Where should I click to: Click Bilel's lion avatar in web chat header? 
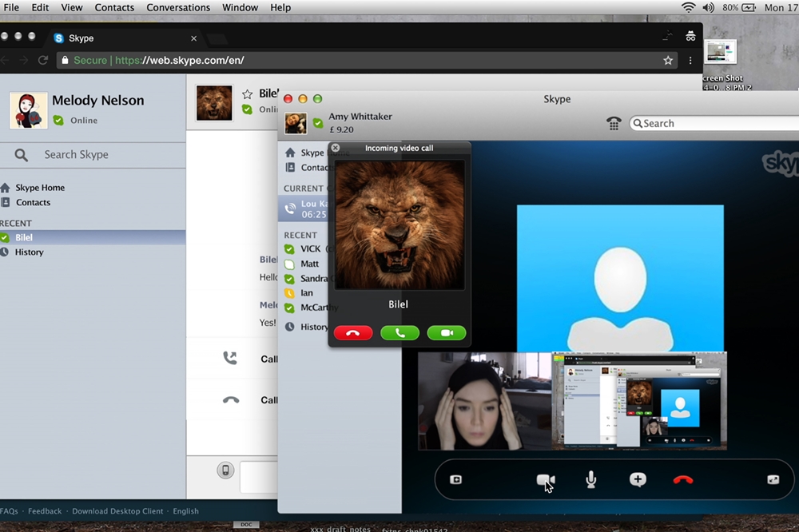[x=214, y=103]
